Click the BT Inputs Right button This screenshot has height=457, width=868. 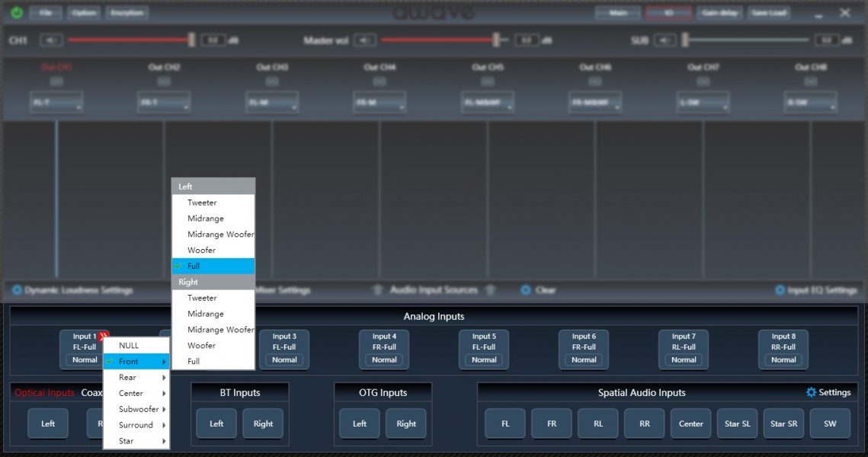point(263,423)
